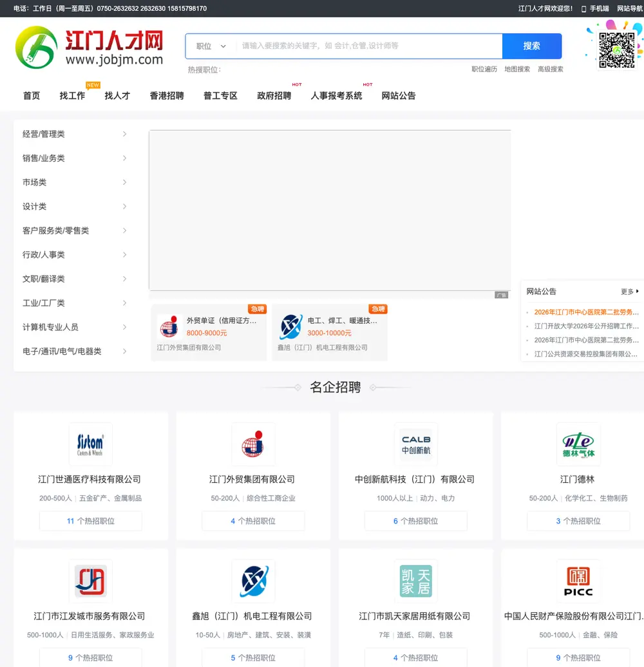644x667 pixels.
Task: Click 9 个热招职位 for 江发城市服务
Action: click(x=91, y=657)
